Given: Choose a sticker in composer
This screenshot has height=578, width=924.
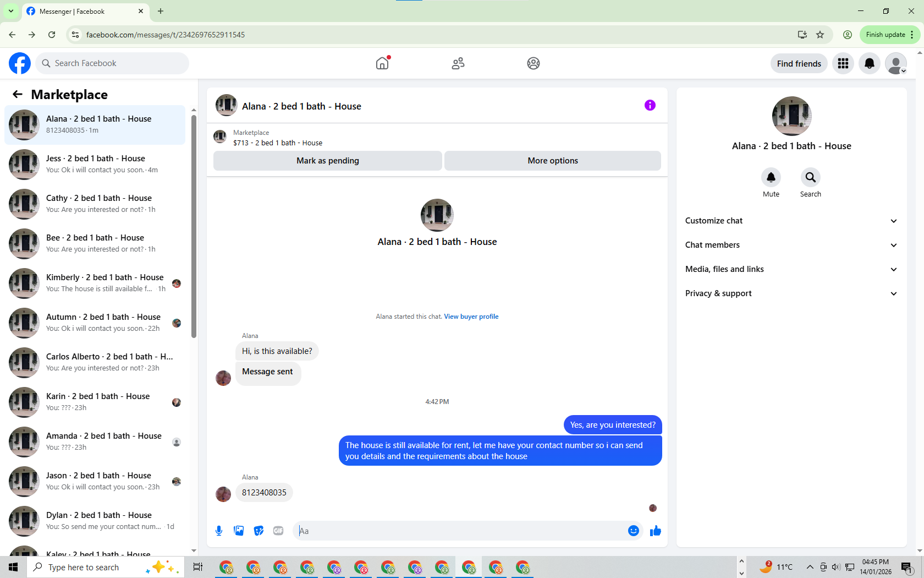Looking at the screenshot, I should pyautogui.click(x=258, y=531).
